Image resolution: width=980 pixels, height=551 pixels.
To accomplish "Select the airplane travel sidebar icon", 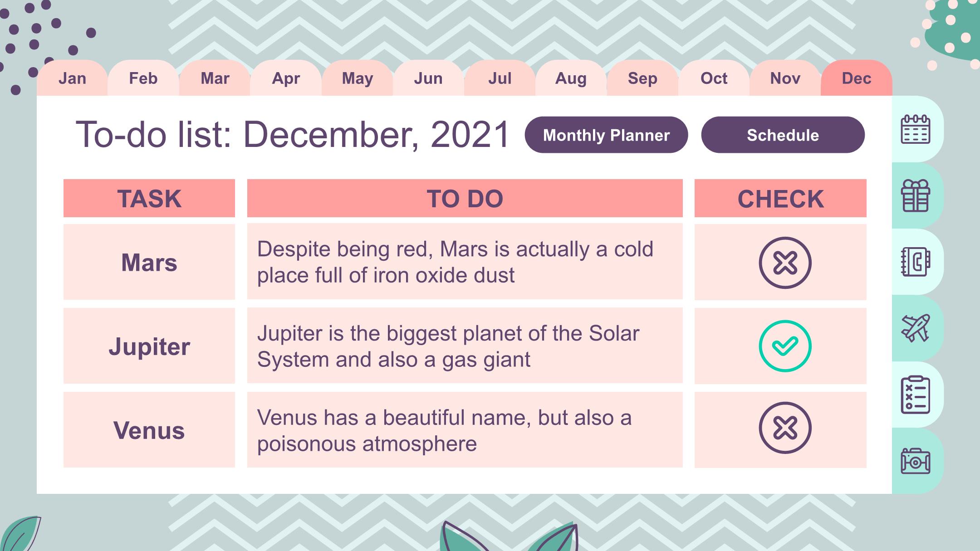I will [x=915, y=328].
